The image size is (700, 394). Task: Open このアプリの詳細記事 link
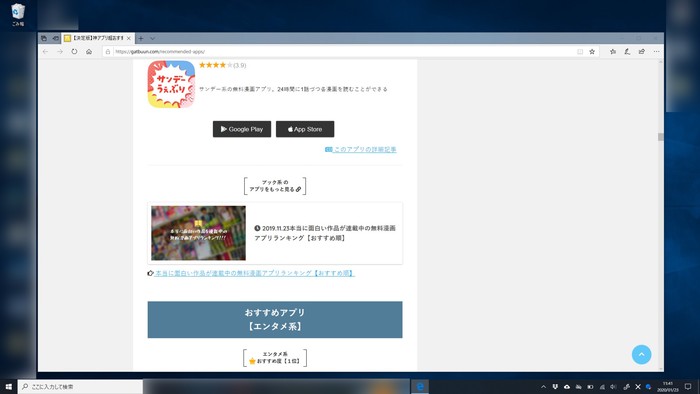click(361, 149)
